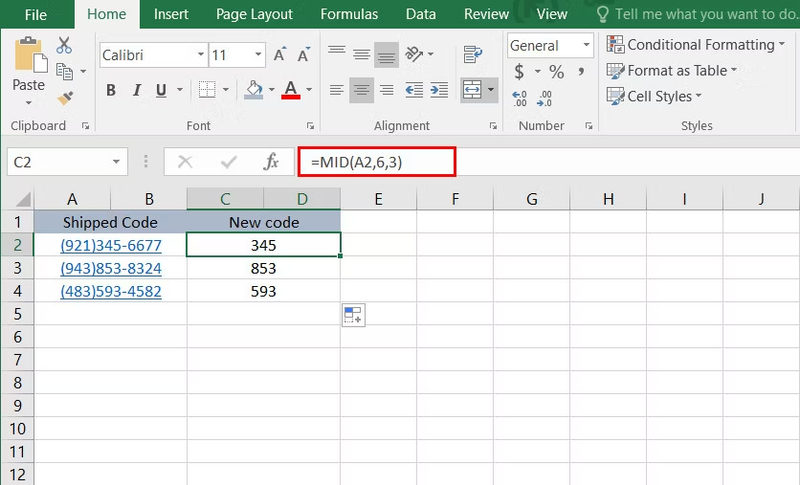This screenshot has height=485, width=800.
Task: Open Clipboard dialog launcher
Action: [x=85, y=125]
